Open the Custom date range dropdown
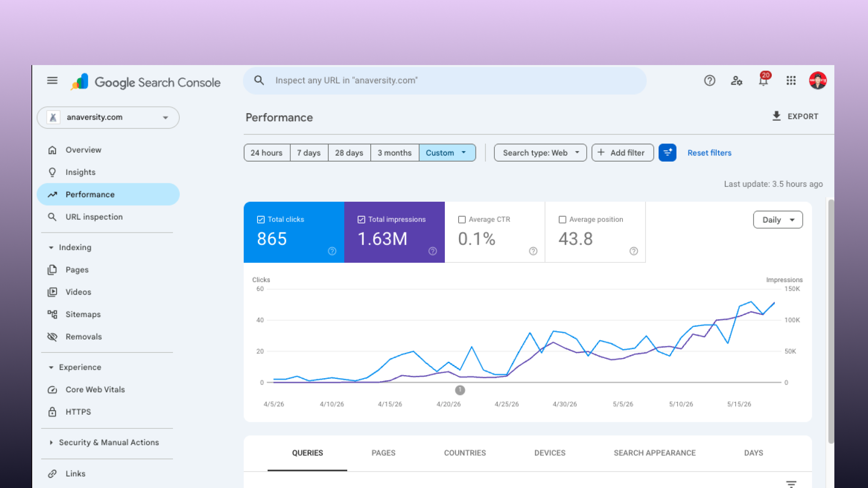Viewport: 868px width, 488px height. [447, 153]
